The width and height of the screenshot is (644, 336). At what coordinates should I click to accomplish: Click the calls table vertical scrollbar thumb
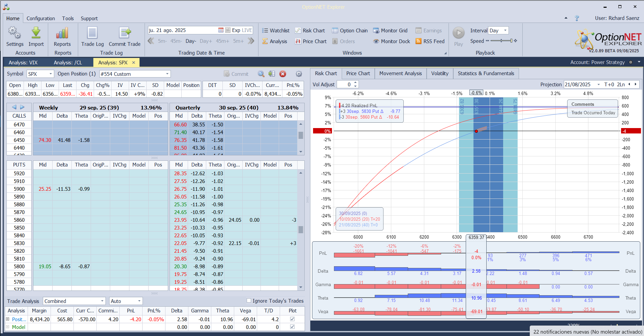click(x=301, y=135)
